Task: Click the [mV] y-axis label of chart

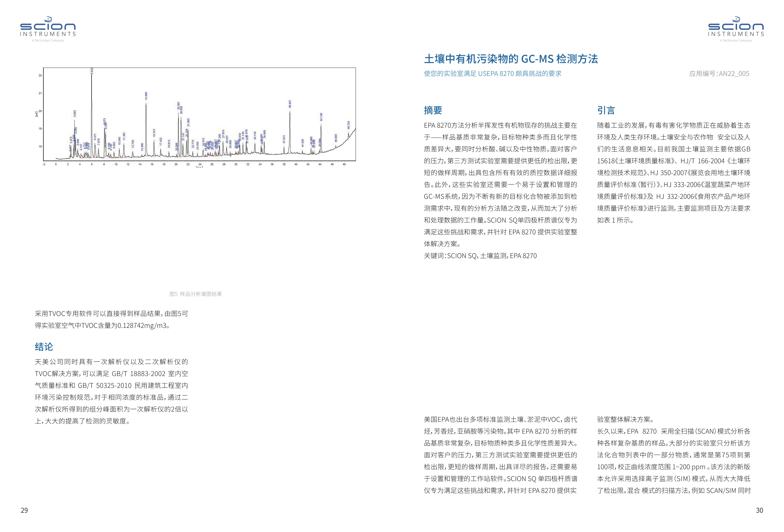Action: 36,114
